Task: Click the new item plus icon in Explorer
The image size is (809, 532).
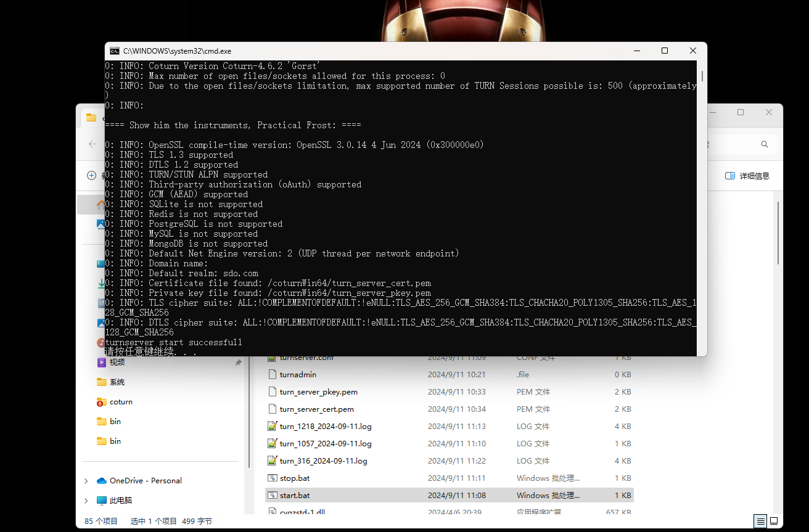Action: point(92,176)
